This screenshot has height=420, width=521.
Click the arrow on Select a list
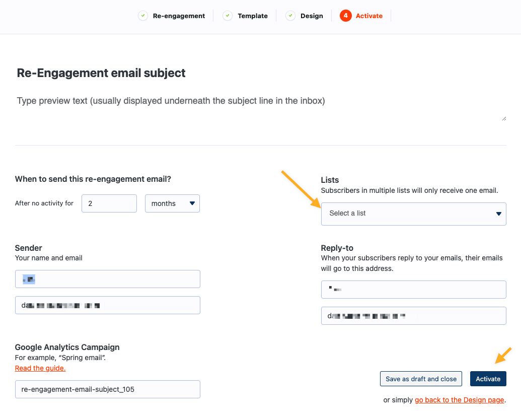498,214
